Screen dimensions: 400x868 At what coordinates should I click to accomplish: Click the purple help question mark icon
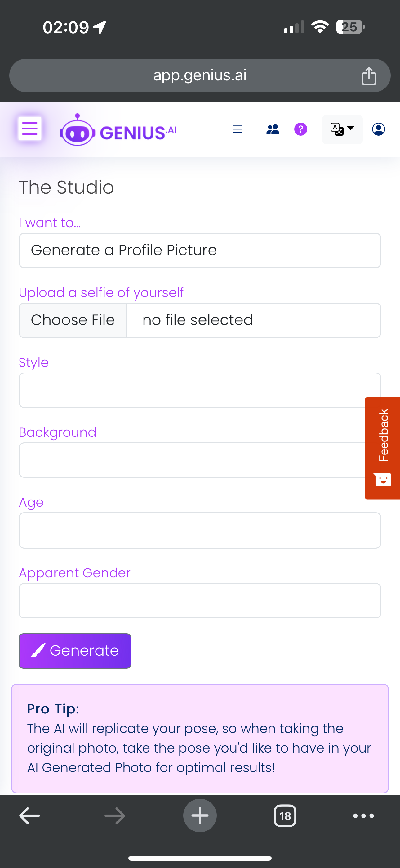pos(301,129)
